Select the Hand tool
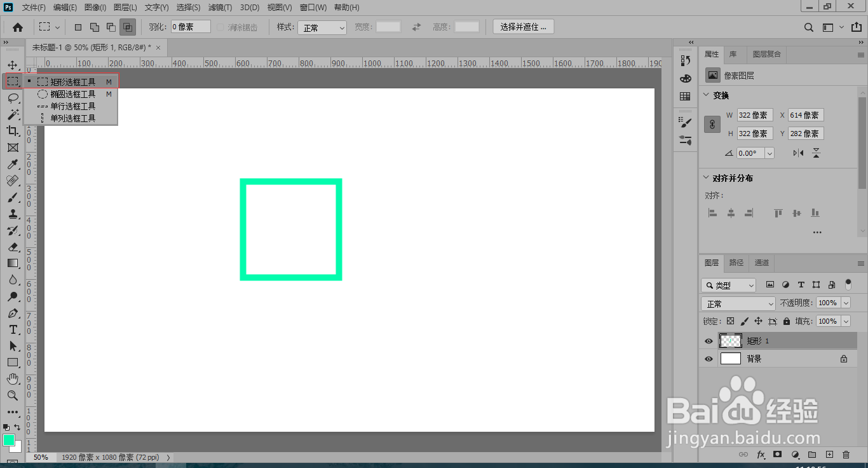 pos(13,379)
